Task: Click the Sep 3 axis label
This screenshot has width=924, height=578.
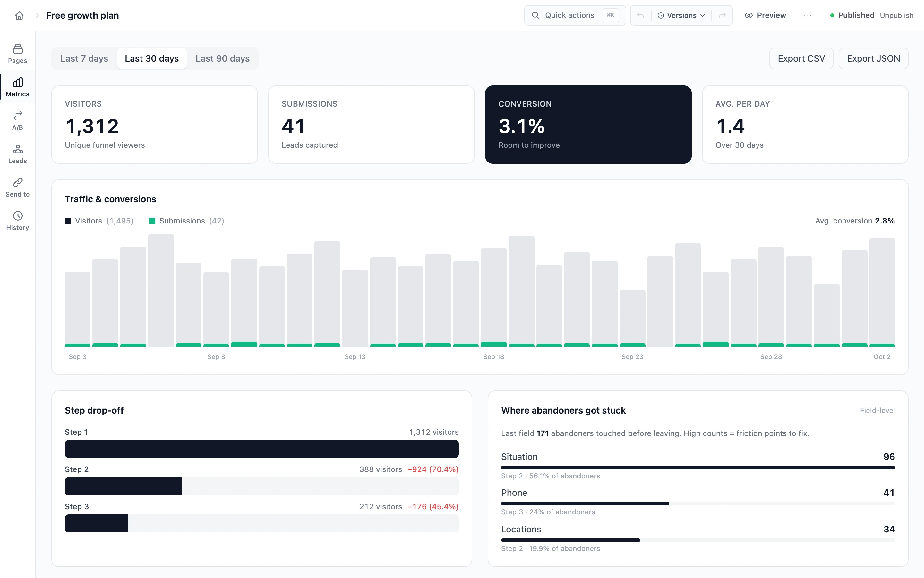Action: click(78, 357)
